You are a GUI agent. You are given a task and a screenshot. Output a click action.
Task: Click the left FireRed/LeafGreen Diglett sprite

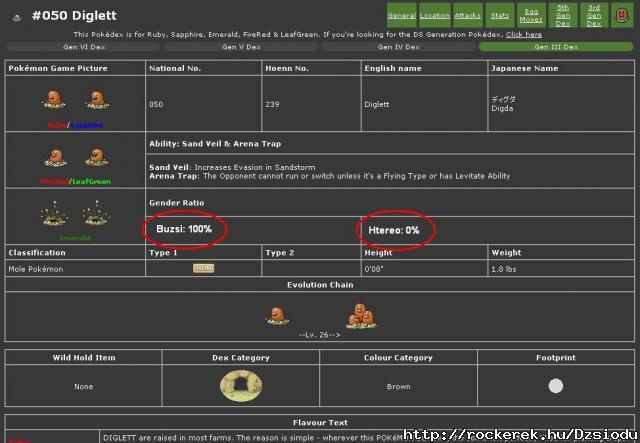point(56,157)
